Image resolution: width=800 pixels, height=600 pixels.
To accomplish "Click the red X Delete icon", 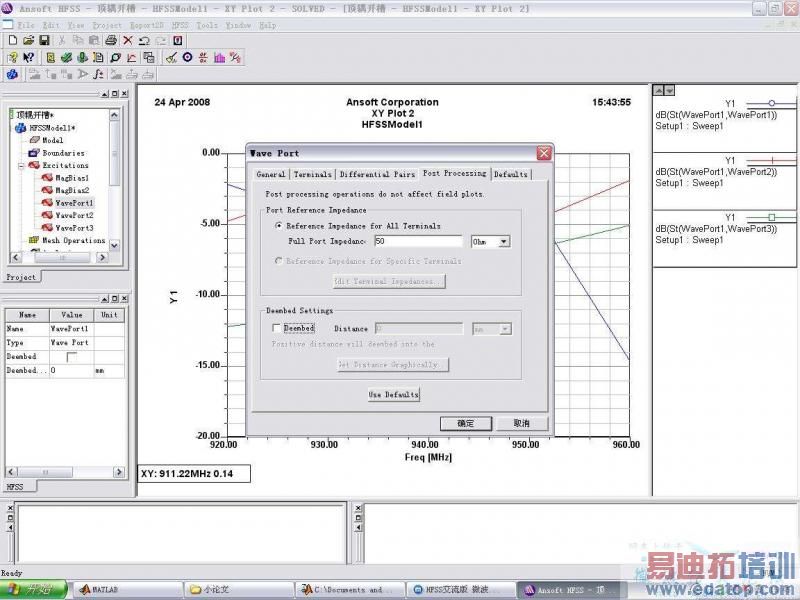I will [128, 40].
